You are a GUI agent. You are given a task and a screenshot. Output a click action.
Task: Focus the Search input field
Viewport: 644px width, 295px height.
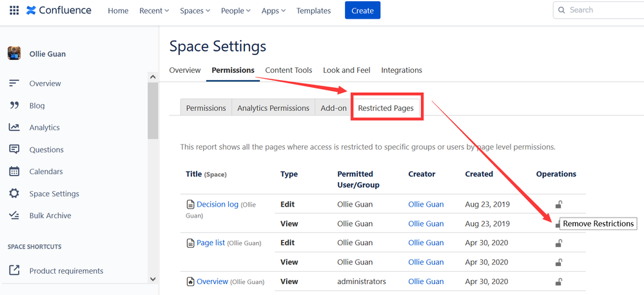pos(599,10)
